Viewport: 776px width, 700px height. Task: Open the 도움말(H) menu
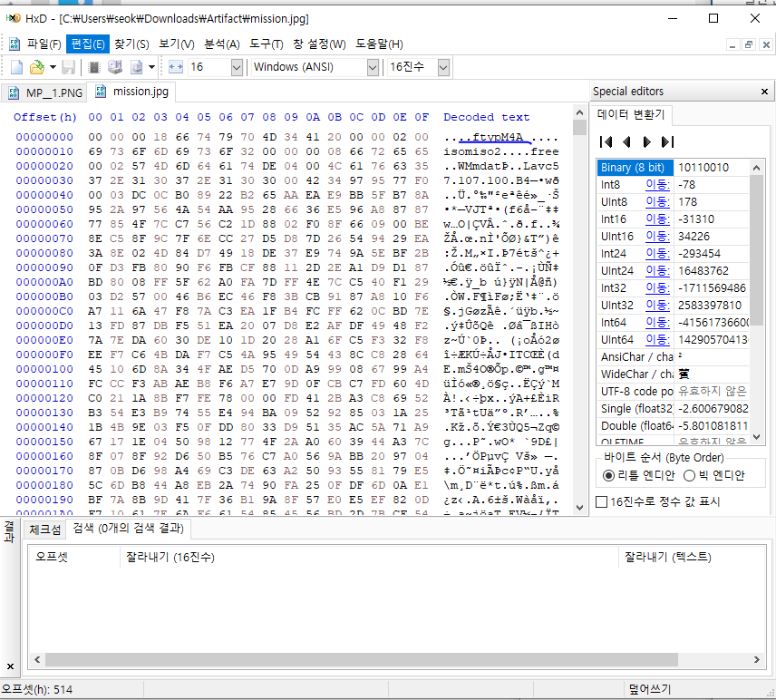pyautogui.click(x=379, y=44)
